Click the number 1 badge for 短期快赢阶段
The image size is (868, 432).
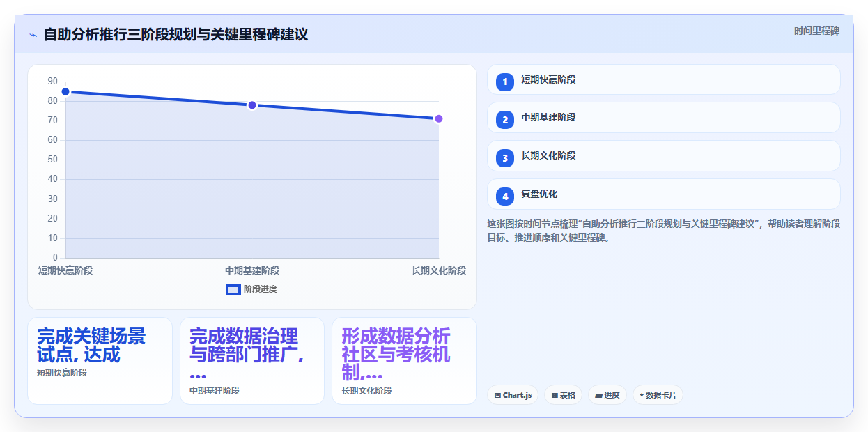[x=505, y=82]
